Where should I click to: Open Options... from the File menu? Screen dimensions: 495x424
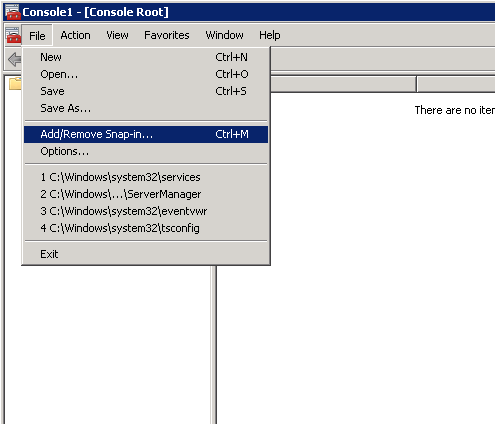click(146, 151)
